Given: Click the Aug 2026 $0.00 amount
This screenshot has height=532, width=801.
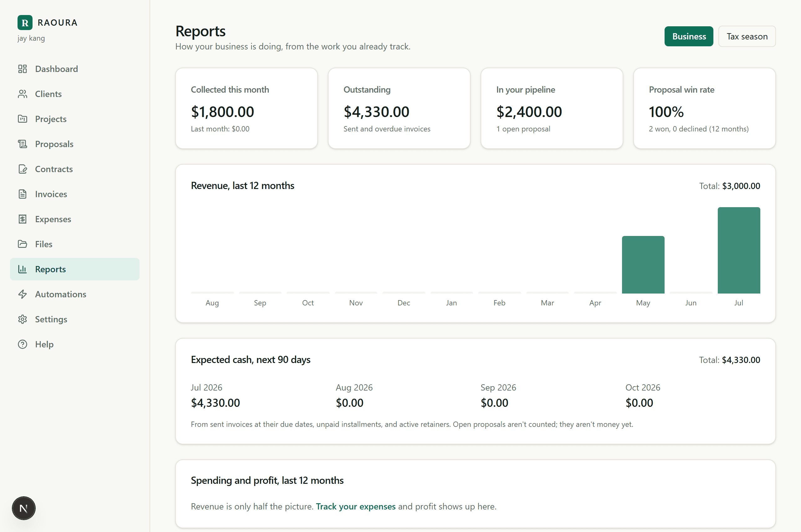Looking at the screenshot, I should 349,403.
